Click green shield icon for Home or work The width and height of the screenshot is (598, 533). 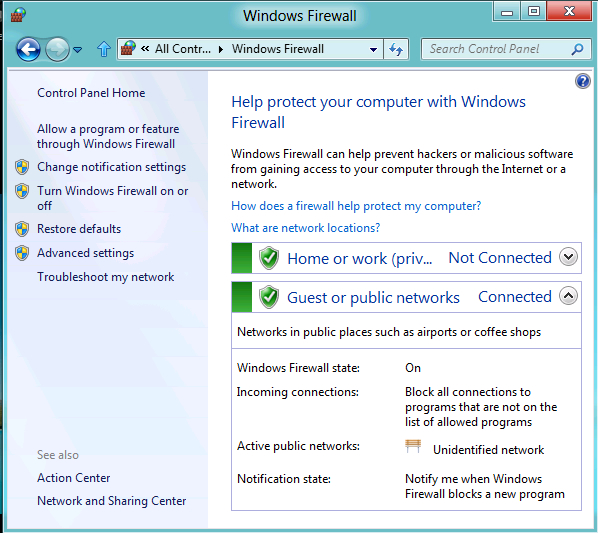tap(269, 258)
